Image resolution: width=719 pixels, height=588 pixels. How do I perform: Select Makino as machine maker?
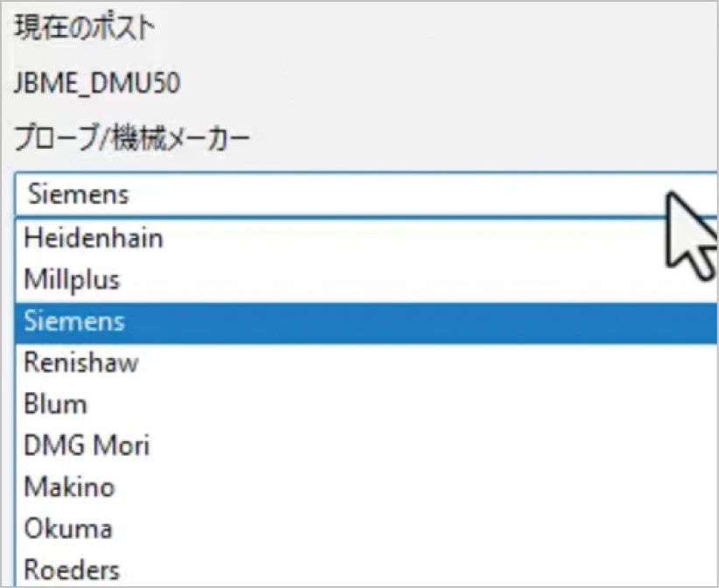point(69,486)
